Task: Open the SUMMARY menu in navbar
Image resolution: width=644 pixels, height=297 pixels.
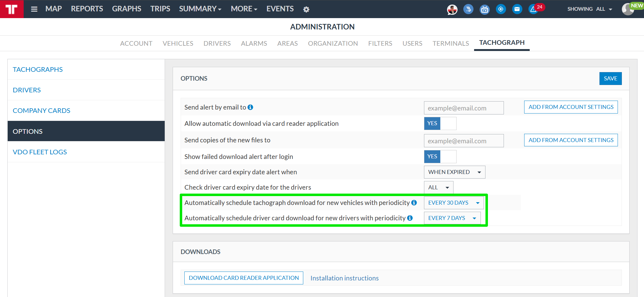Action: pyautogui.click(x=200, y=9)
